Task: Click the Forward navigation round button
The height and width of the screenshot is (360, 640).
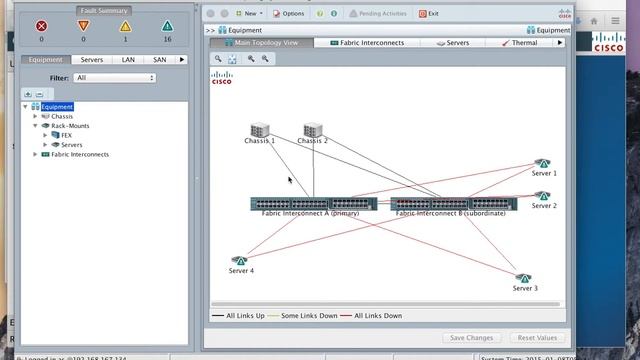Action: (224, 13)
